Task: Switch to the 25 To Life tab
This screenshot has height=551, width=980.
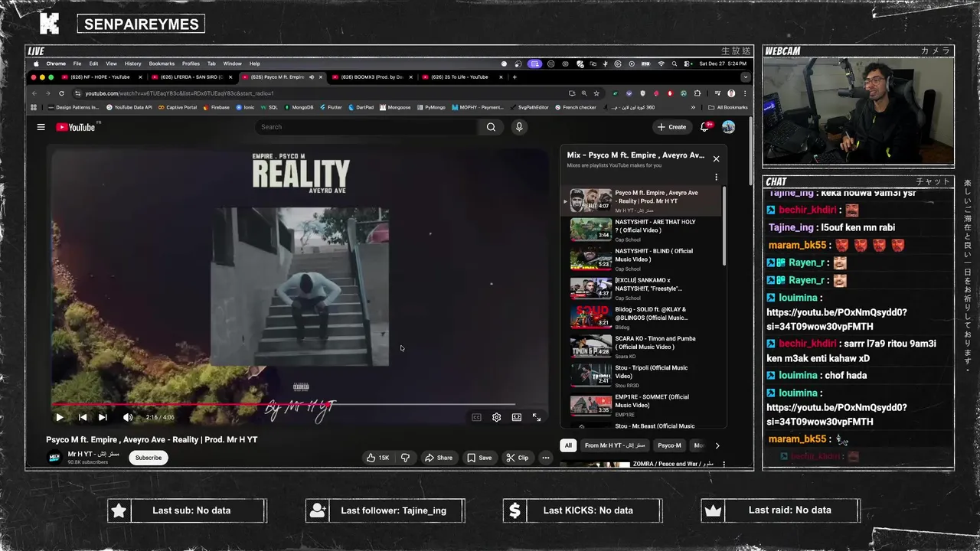Action: point(462,77)
